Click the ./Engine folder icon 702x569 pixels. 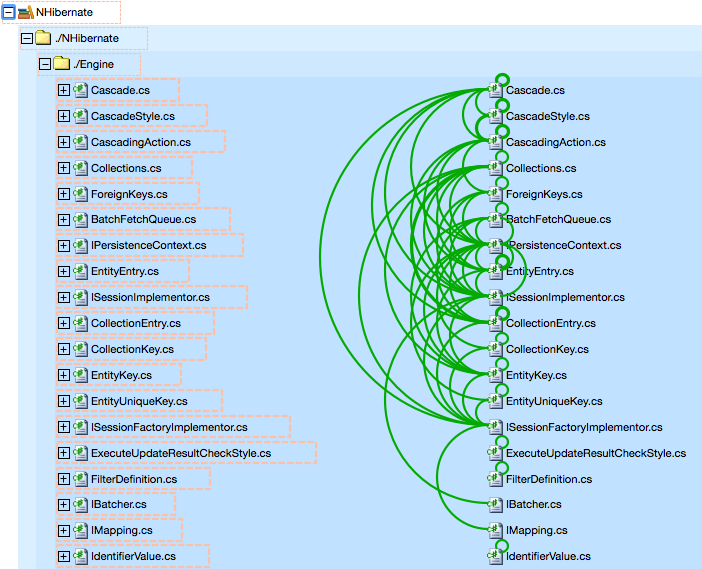point(61,64)
